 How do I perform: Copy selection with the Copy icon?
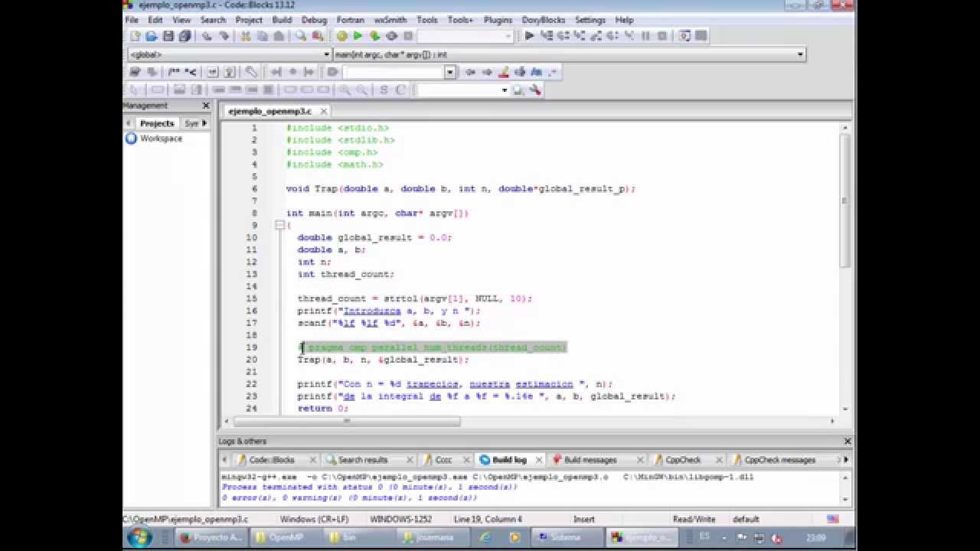pyautogui.click(x=262, y=36)
